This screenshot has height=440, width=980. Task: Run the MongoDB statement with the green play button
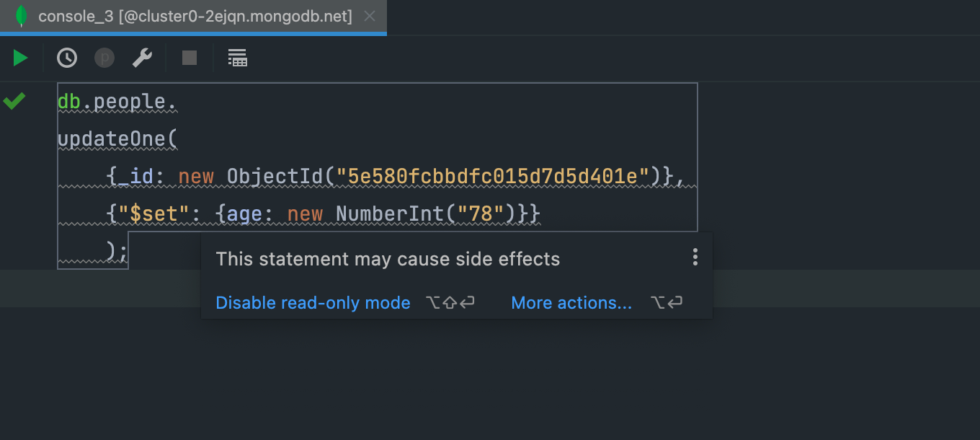coord(19,58)
